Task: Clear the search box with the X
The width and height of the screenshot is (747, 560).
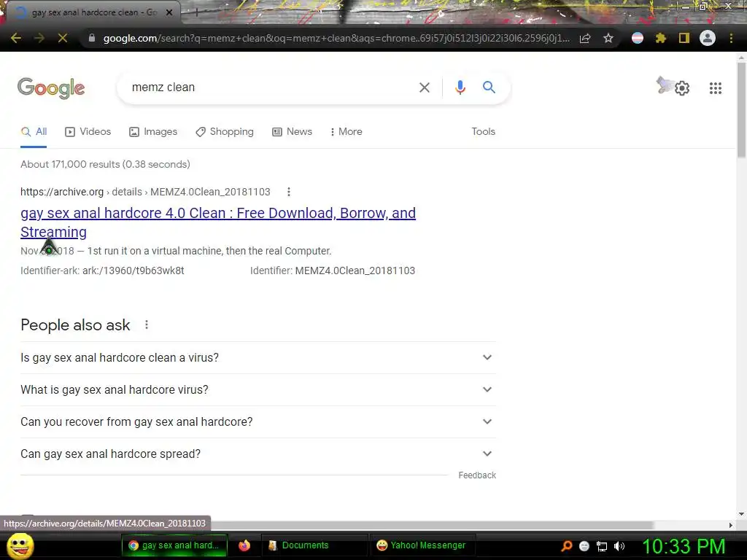Action: pos(425,87)
